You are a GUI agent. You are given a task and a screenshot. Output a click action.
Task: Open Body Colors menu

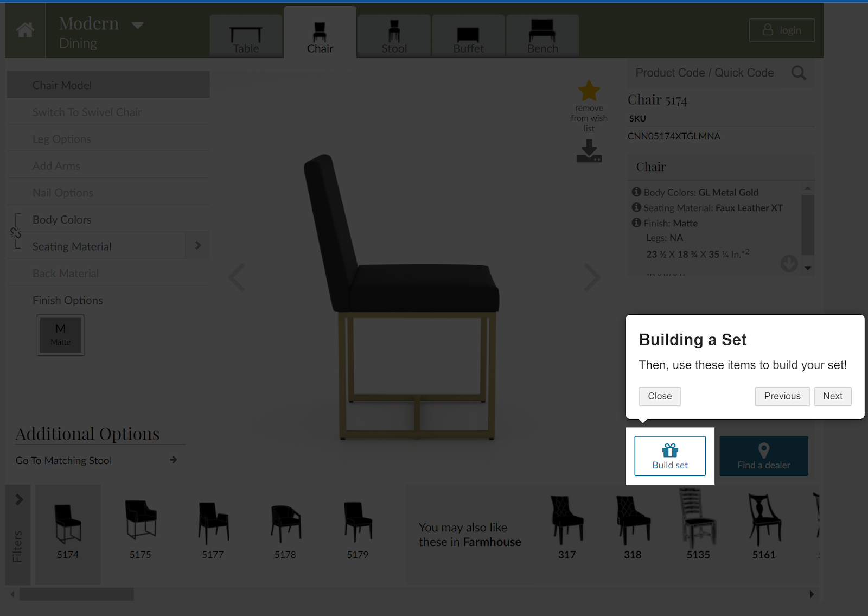point(108,219)
